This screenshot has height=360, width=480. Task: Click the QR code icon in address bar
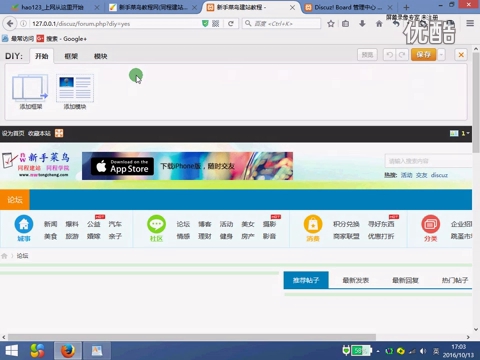(x=216, y=24)
